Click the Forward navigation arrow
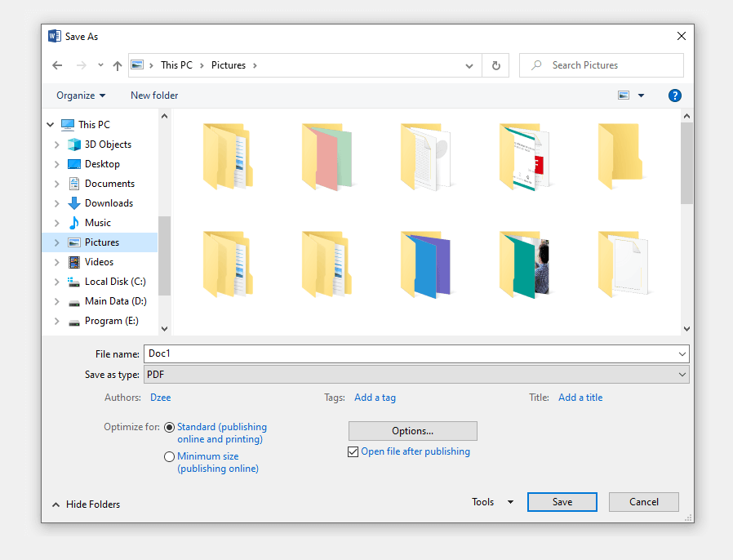733x560 pixels. pos(82,65)
